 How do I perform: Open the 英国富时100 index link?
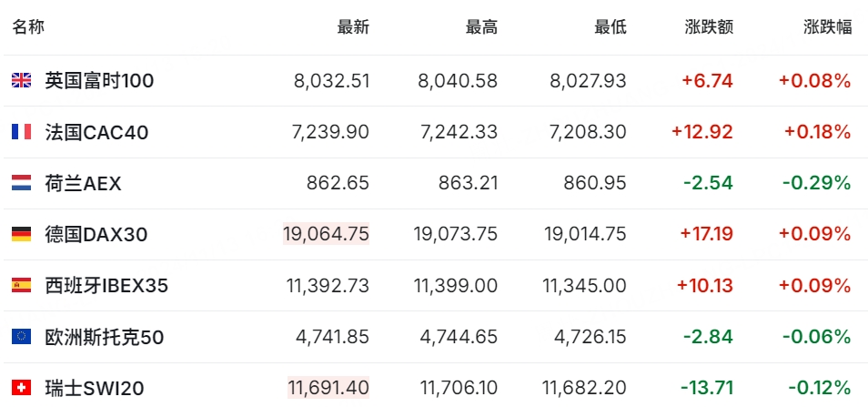[x=100, y=81]
